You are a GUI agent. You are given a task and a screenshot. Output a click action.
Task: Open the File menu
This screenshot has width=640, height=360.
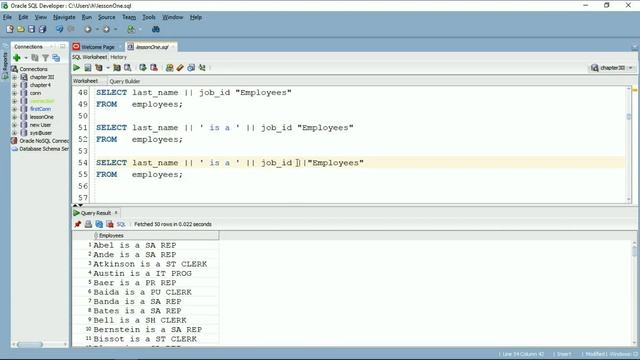(7, 17)
